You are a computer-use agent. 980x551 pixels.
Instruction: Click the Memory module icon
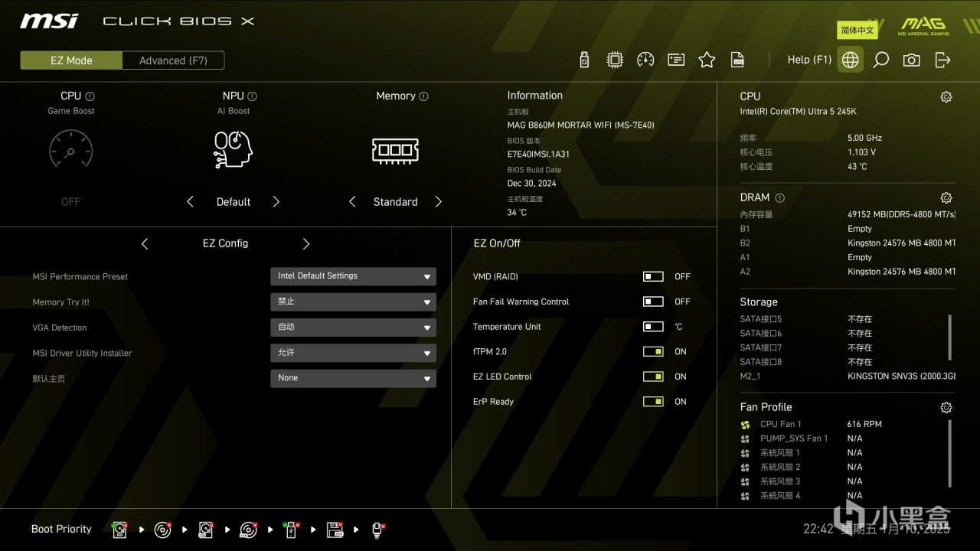click(x=395, y=150)
